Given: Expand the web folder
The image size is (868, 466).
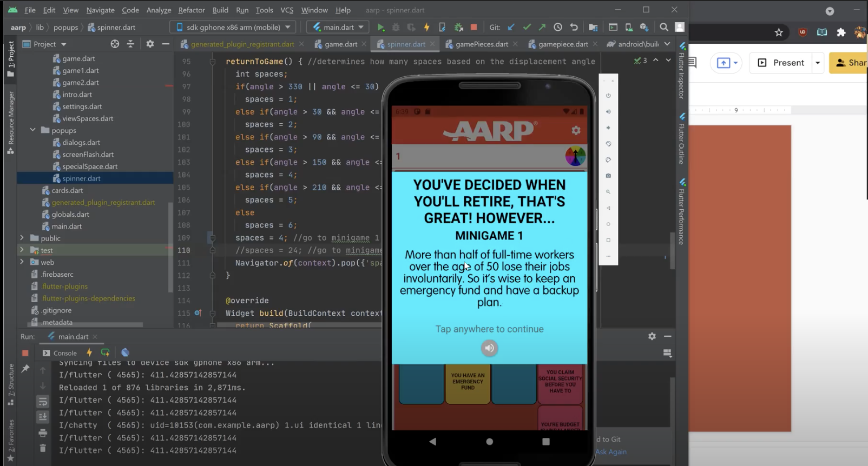Looking at the screenshot, I should (22, 262).
